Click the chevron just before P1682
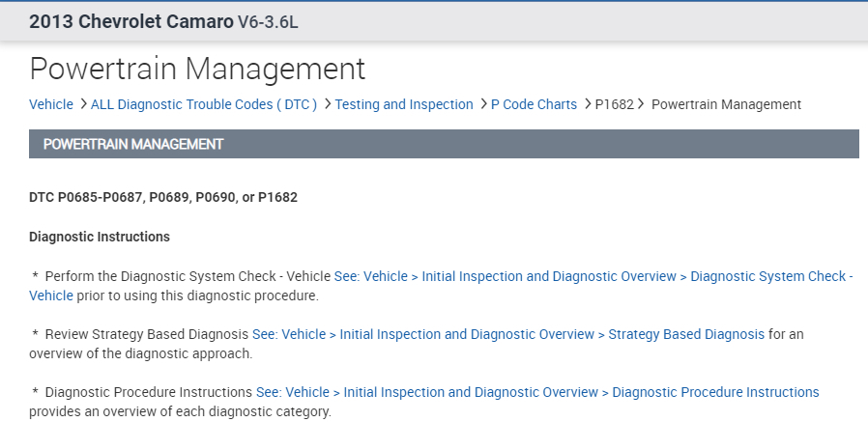 coord(588,104)
